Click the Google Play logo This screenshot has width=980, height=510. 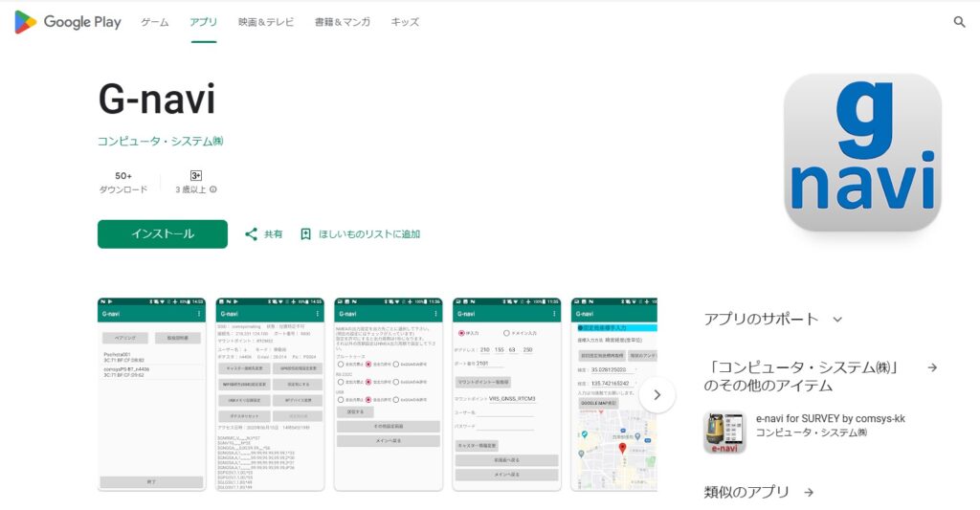pos(67,22)
